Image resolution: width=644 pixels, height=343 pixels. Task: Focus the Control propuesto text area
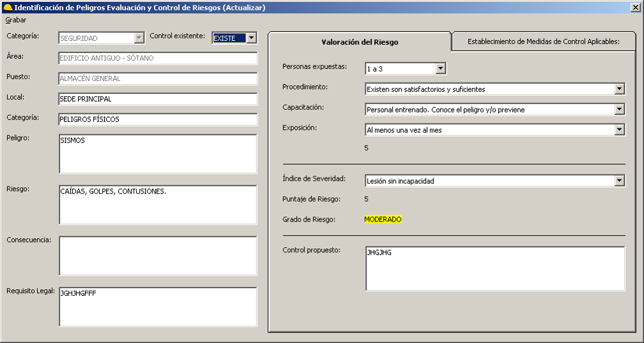(495, 268)
